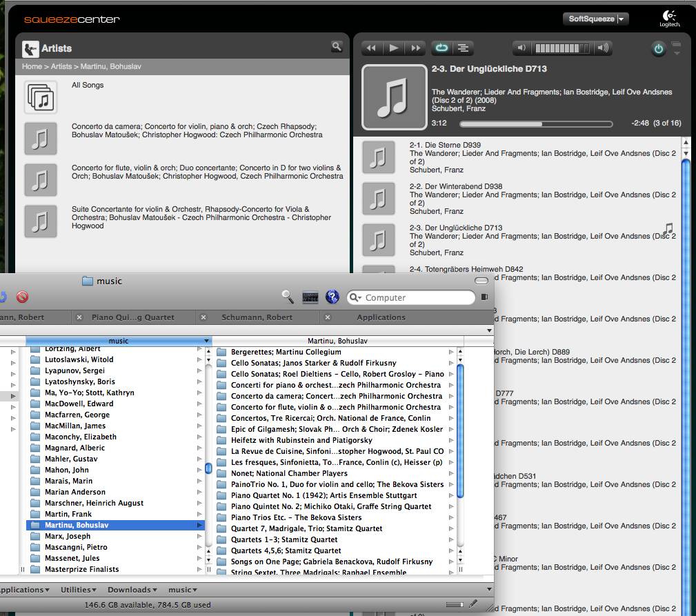Image resolution: width=696 pixels, height=616 pixels.
Task: Click the track progress bar
Action: click(535, 124)
